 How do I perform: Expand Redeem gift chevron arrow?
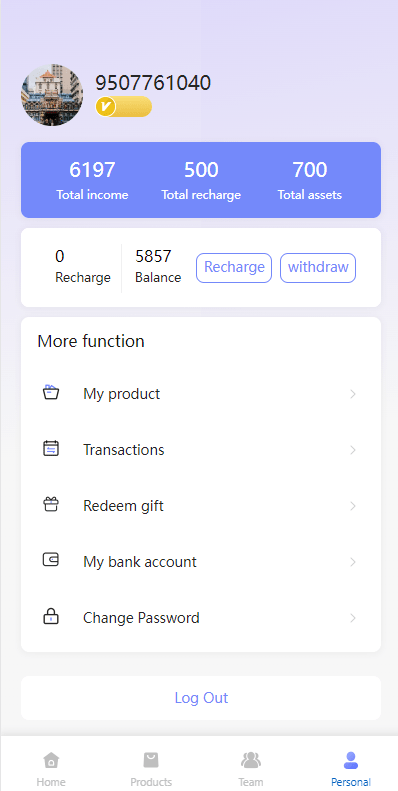point(353,506)
